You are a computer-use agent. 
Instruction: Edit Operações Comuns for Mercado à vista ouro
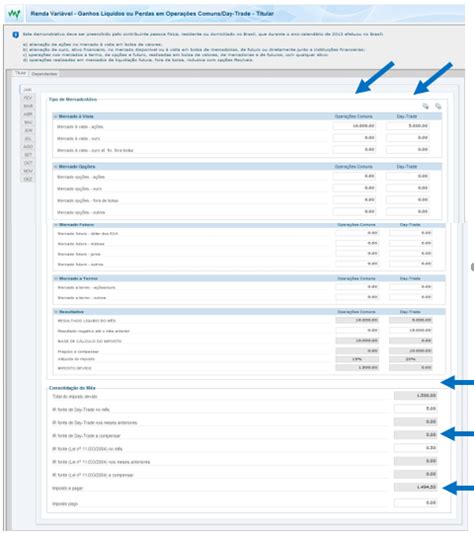click(354, 138)
